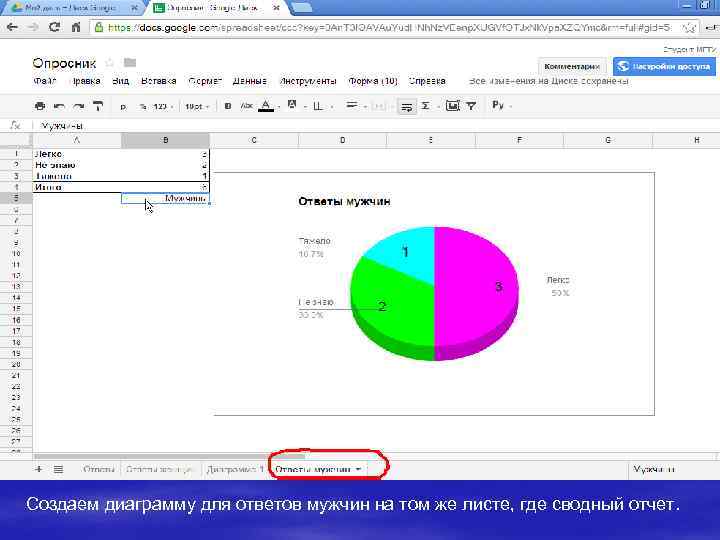Viewport: 720px width, 540px height.
Task: Click the browser address bar URL
Action: pos(389,28)
